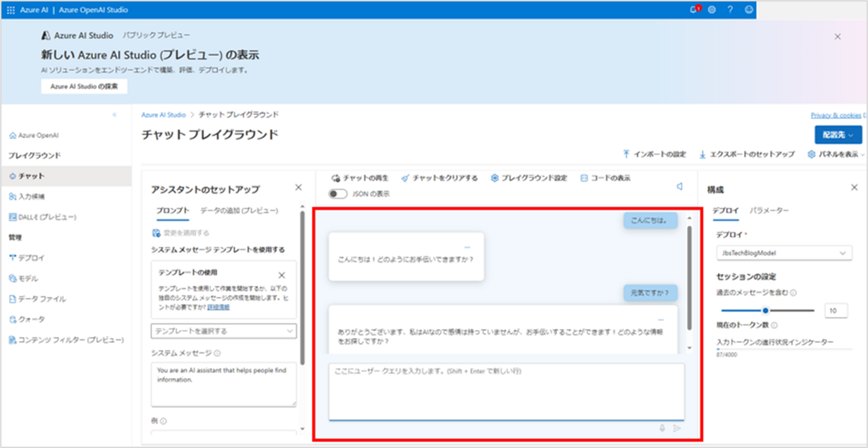Click the 元気ですか？ user message bubble

[651, 293]
